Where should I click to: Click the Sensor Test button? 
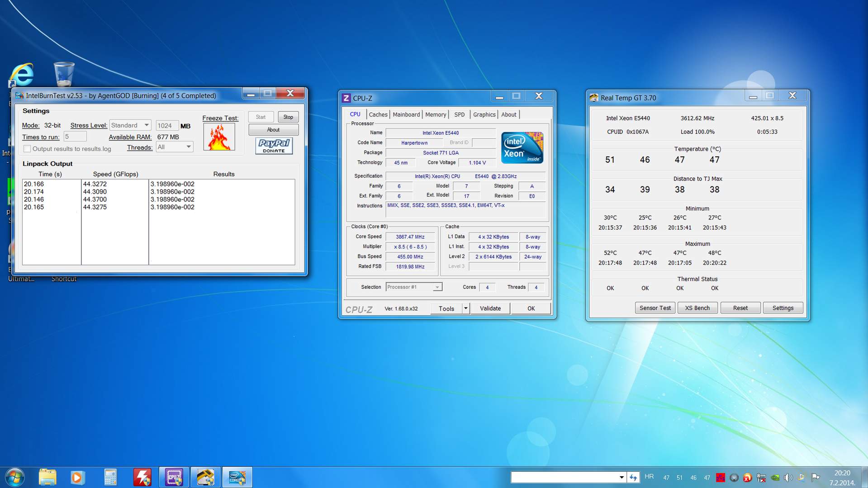point(655,308)
